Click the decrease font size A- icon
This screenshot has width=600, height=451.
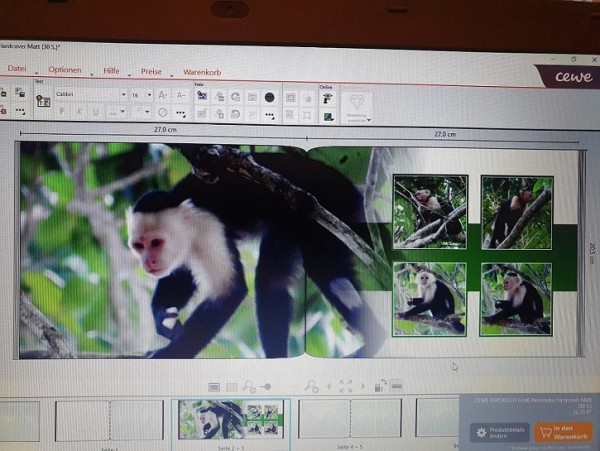click(181, 96)
